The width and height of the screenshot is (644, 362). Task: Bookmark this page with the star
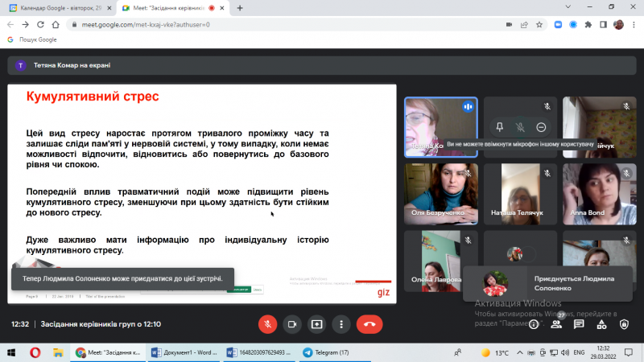click(x=539, y=25)
